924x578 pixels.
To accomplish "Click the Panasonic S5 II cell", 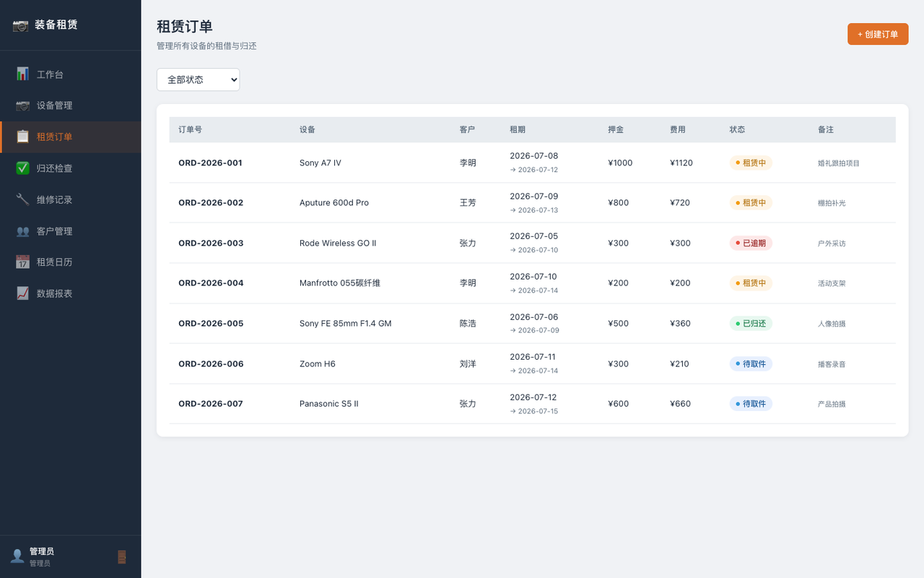I will pyautogui.click(x=329, y=404).
